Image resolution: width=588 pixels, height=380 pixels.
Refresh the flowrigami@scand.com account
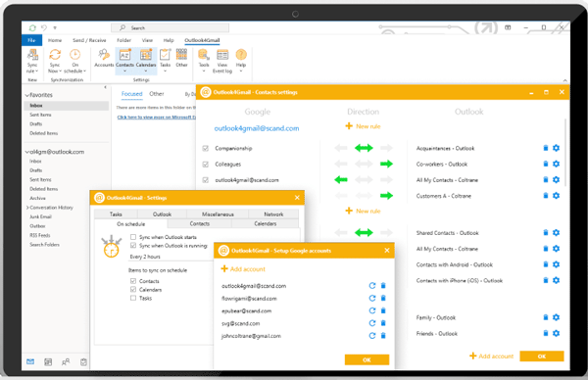372,298
